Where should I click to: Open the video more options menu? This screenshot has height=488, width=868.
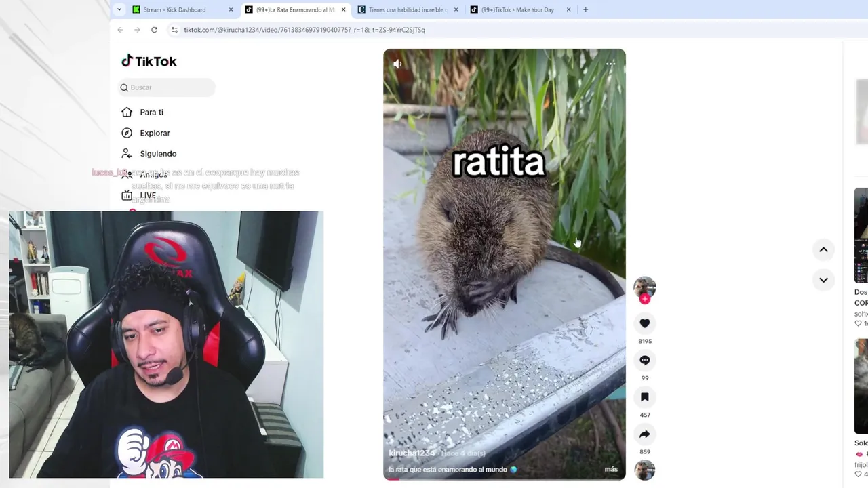pos(610,64)
